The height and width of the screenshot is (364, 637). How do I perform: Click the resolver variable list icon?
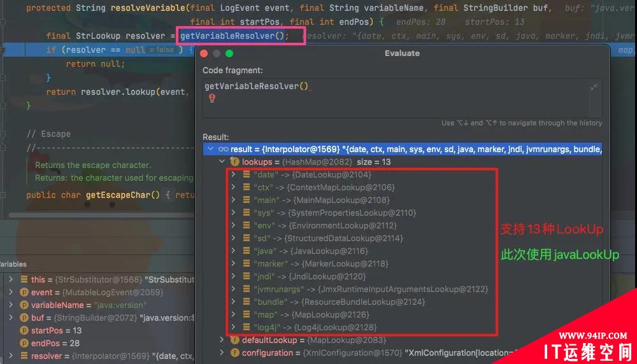(x=24, y=356)
